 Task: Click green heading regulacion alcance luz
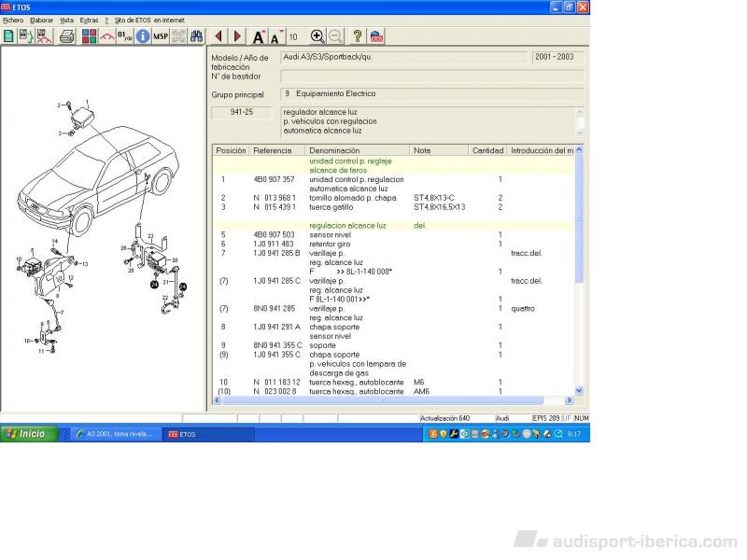click(347, 226)
